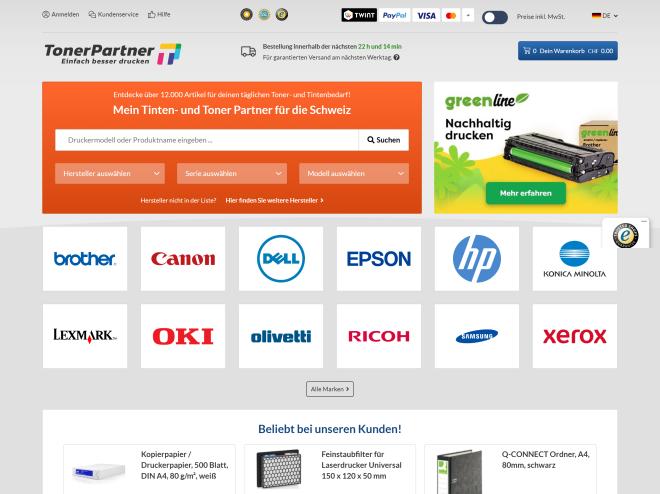Click the printer model search field
Viewport: 660px width, 494px height.
(x=207, y=140)
